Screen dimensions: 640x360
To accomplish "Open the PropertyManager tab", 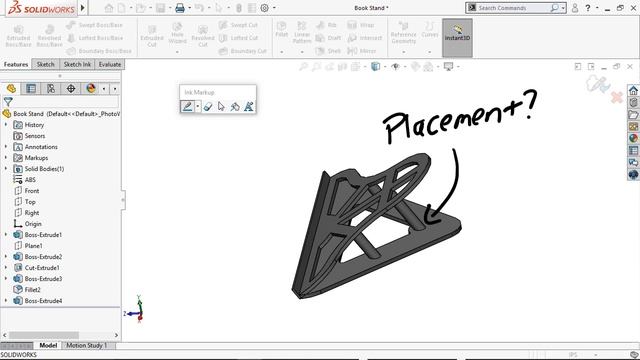I will pos(31,88).
